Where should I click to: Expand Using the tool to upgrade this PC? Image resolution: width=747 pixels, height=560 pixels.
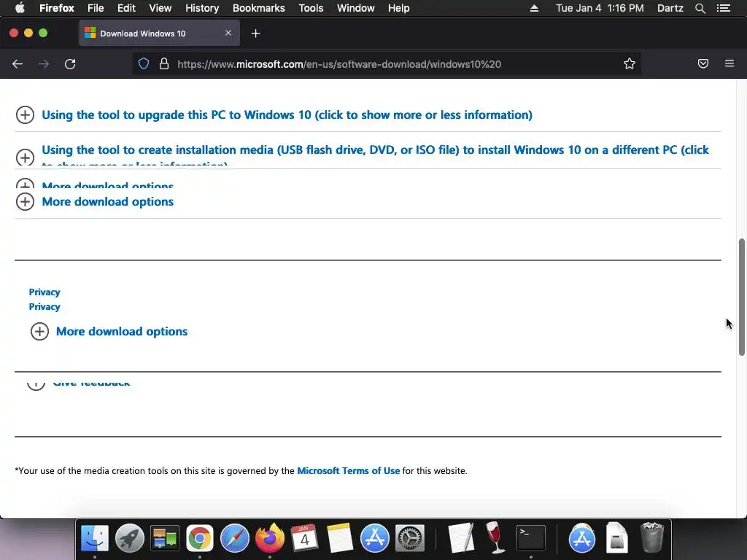tap(287, 114)
